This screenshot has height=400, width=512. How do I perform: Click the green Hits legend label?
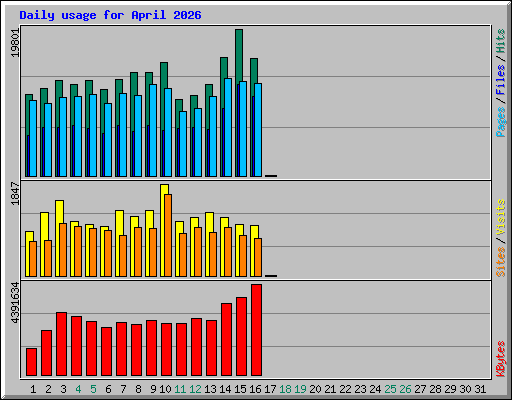(501, 41)
